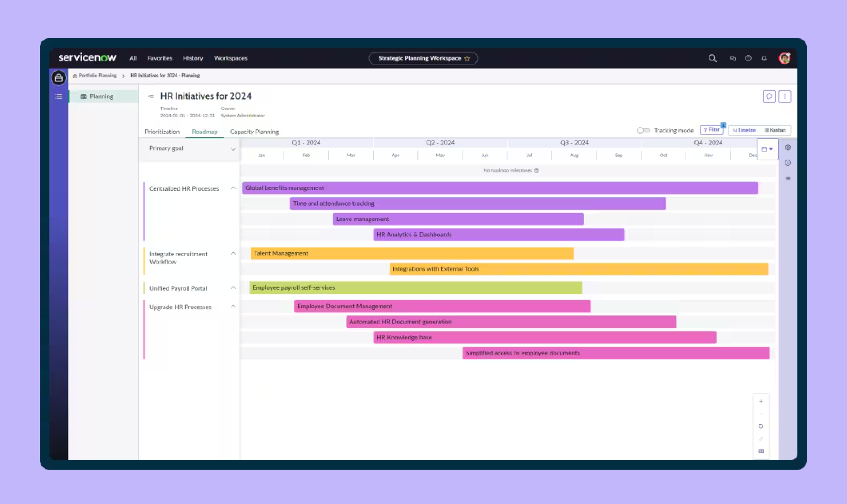Select the Roadmap tab

point(204,132)
